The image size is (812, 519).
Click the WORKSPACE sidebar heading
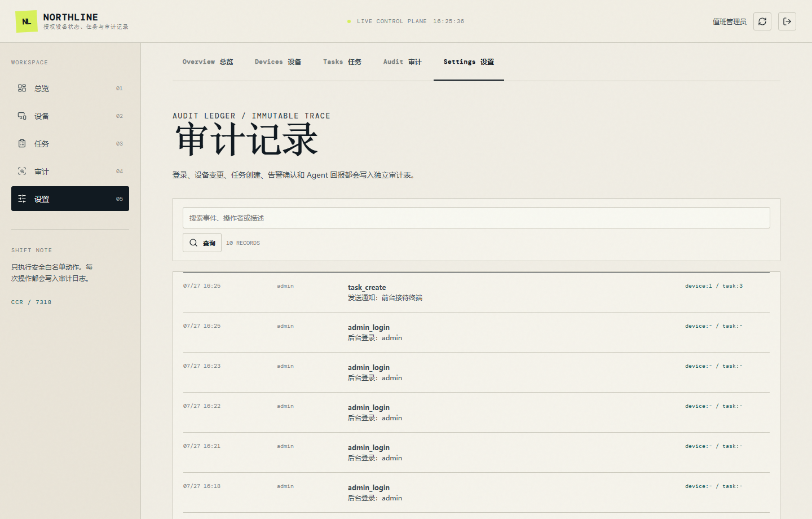pyautogui.click(x=29, y=63)
